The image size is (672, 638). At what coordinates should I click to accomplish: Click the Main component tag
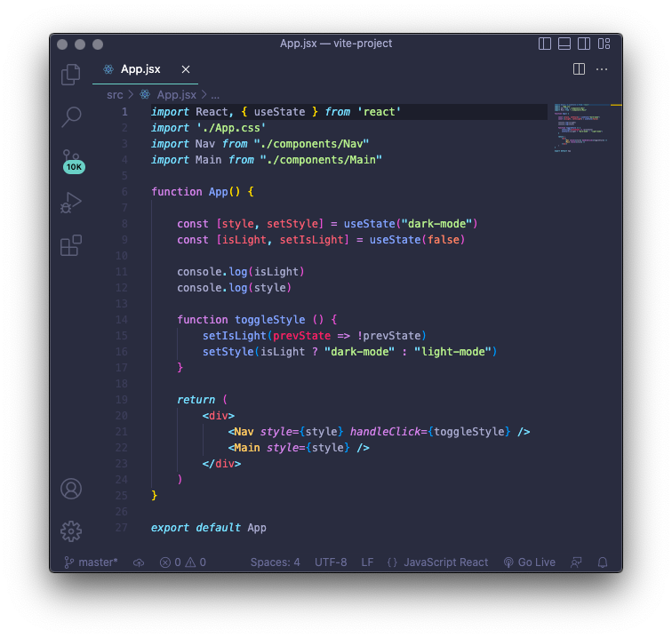tap(247, 448)
